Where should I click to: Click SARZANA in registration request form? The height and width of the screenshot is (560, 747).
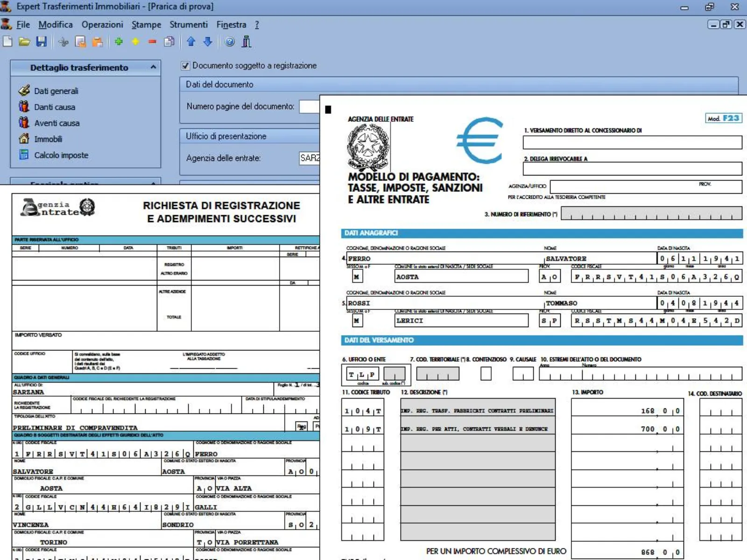[x=28, y=392]
